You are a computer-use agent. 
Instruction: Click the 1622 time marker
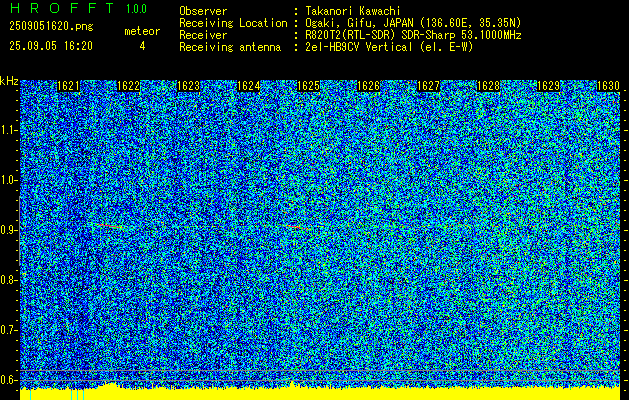128,86
